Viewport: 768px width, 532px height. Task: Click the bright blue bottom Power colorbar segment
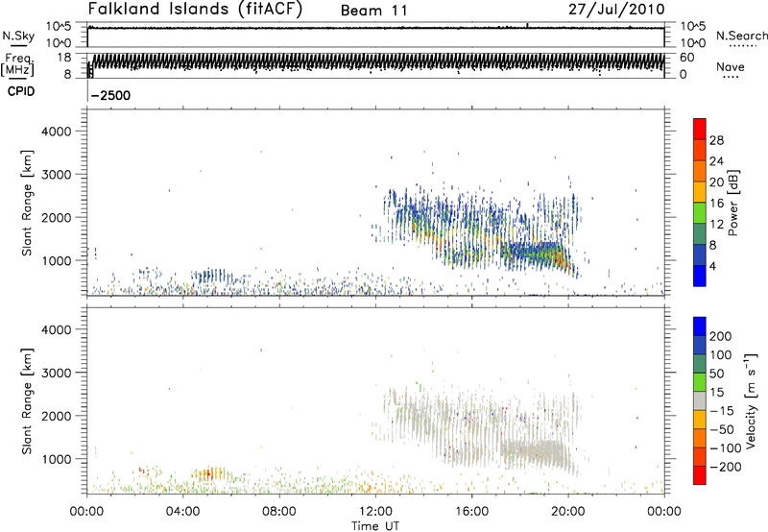click(x=700, y=276)
